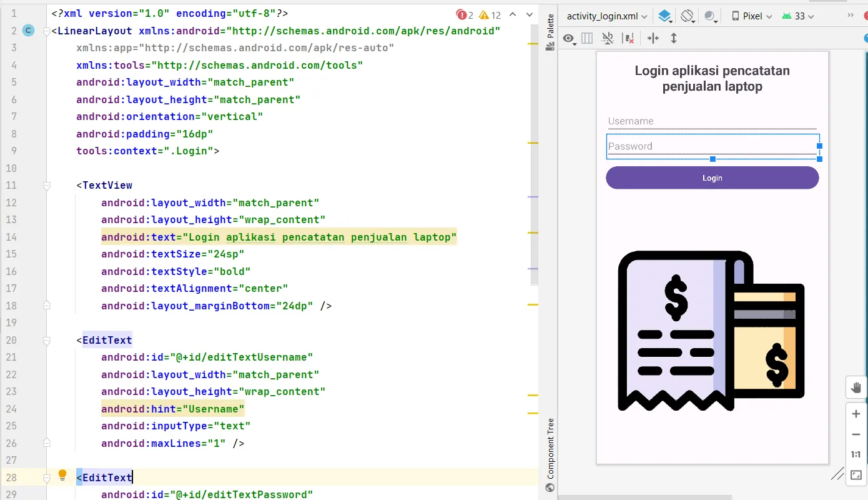This screenshot has height=500, width=868.
Task: Click the xmlns:app namespace line
Action: [x=235, y=47]
